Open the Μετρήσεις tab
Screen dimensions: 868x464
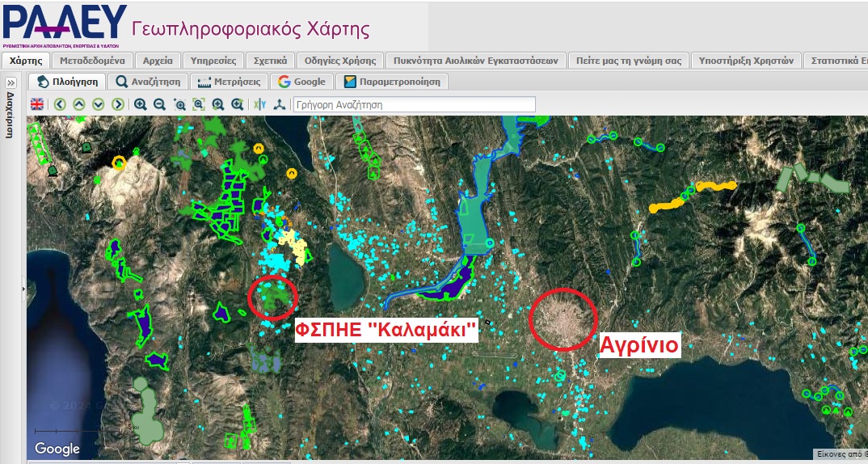pos(229,82)
